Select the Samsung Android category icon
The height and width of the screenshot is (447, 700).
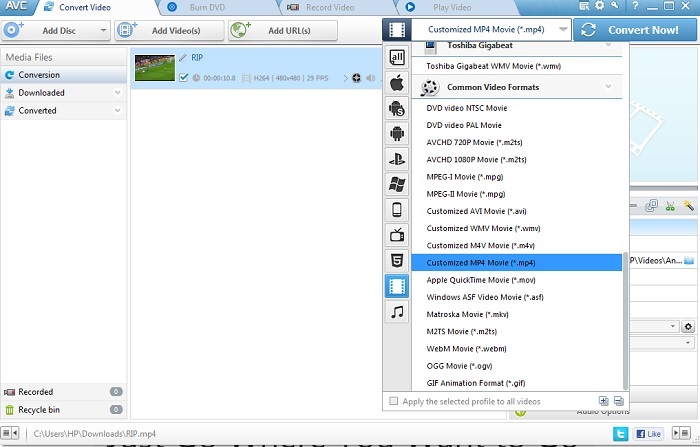tap(397, 108)
